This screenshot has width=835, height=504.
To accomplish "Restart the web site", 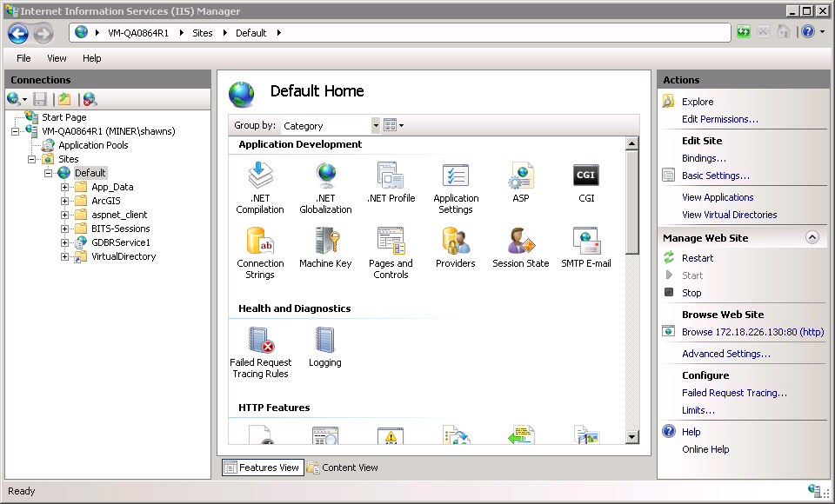I will coord(698,258).
